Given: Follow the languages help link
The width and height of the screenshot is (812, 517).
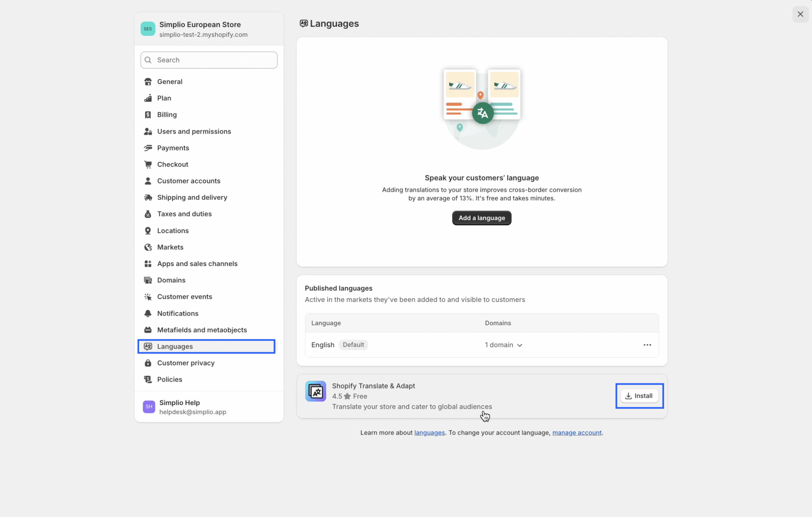Looking at the screenshot, I should [x=429, y=433].
